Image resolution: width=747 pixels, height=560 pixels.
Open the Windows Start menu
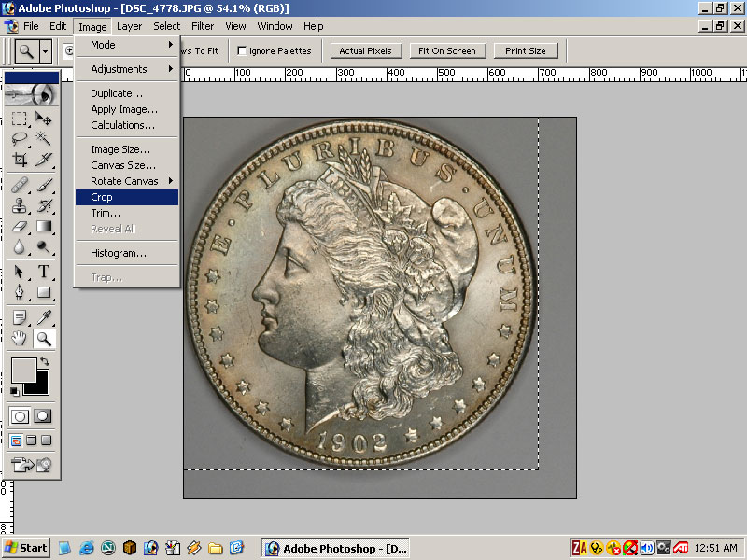(x=26, y=548)
